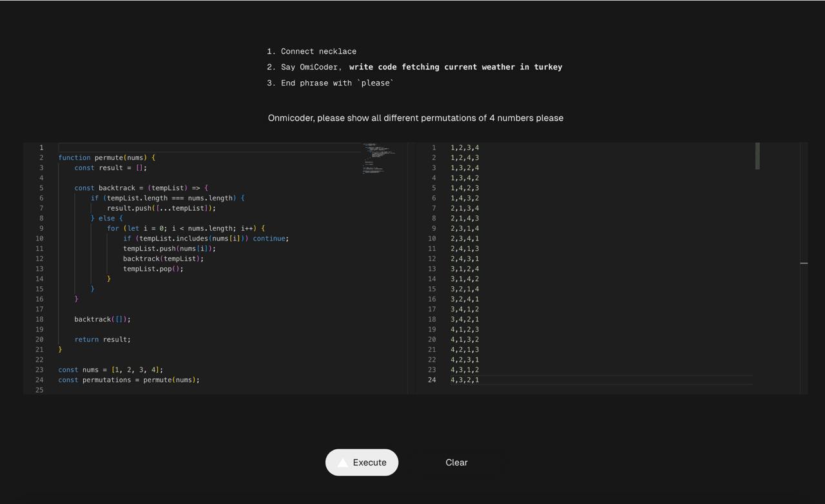Click the 'return result;' line
825x504 pixels.
[x=102, y=339]
